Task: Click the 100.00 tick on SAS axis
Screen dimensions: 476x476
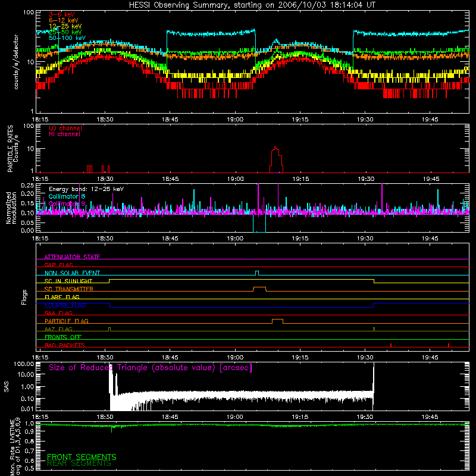Action: (x=24, y=364)
